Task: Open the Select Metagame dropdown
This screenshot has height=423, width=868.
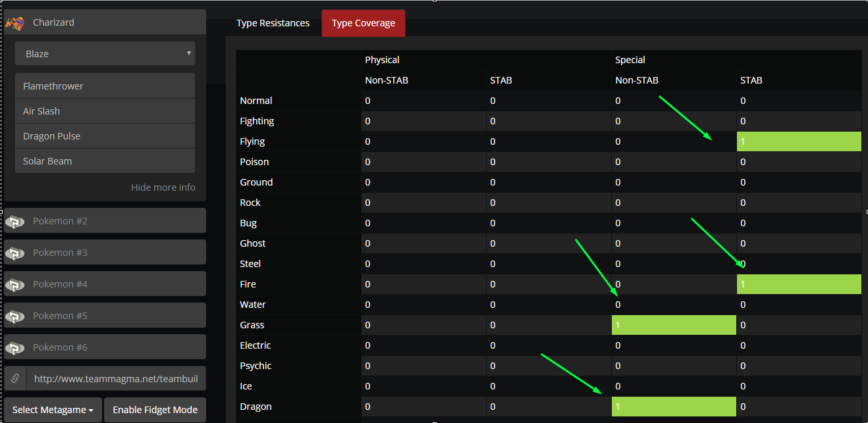Action: point(53,410)
